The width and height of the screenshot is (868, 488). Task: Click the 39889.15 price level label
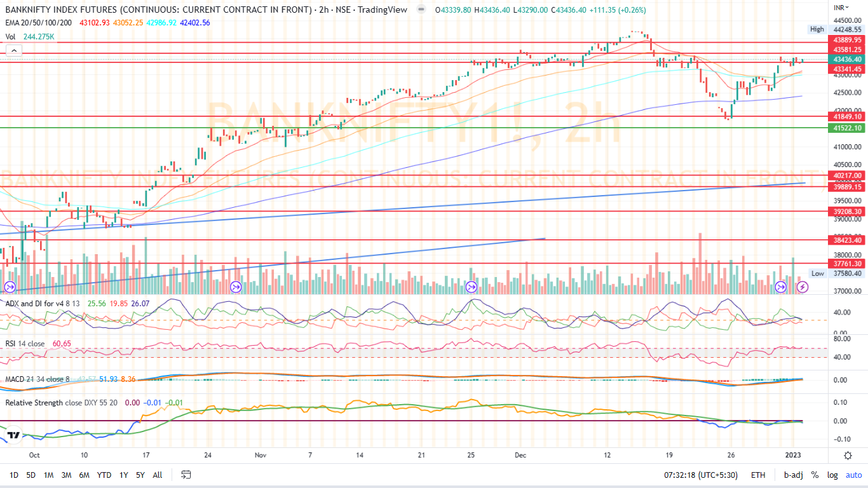[x=847, y=187]
